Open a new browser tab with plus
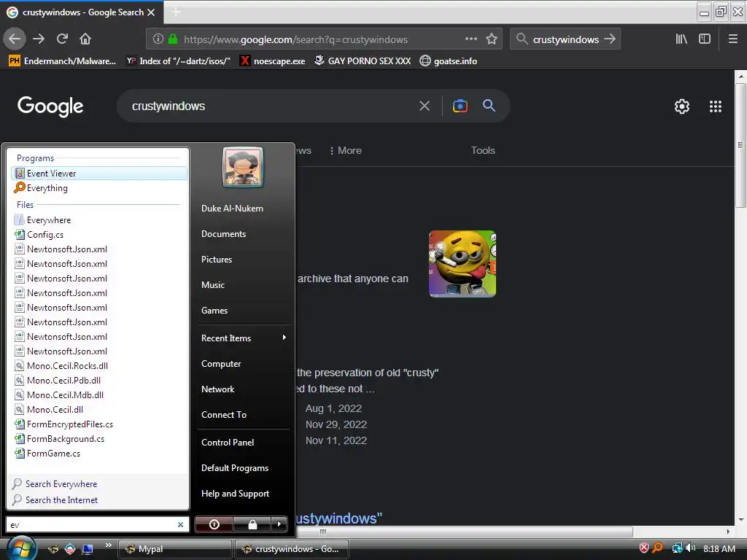The width and height of the screenshot is (747, 560). pos(176,12)
